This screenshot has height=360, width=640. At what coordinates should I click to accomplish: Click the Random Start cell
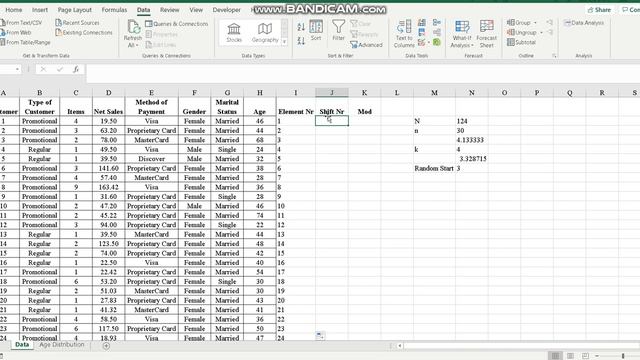point(434,168)
